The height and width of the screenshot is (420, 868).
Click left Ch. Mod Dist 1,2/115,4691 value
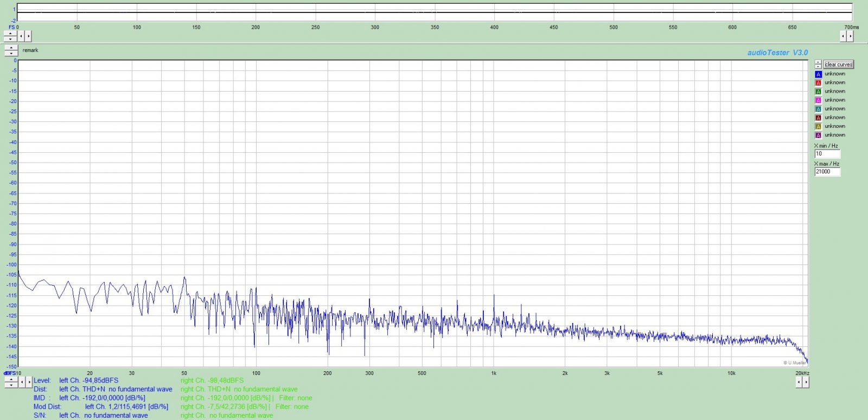click(126, 406)
